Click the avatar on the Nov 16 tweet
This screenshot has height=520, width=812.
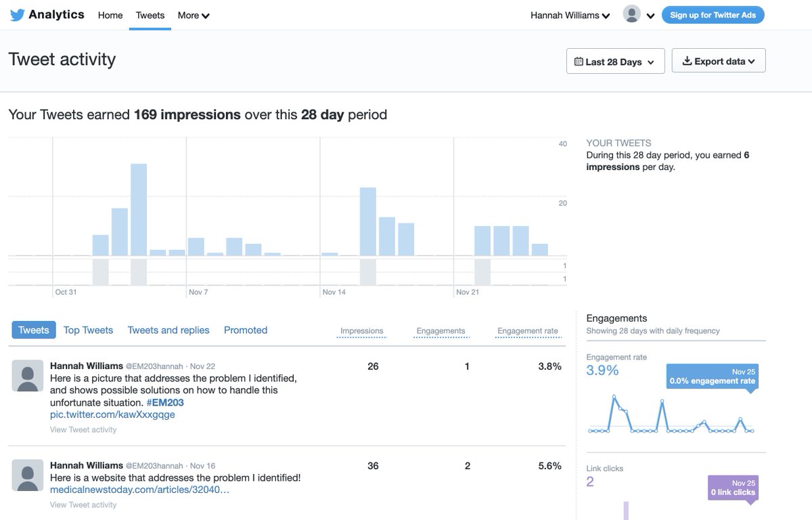point(28,475)
